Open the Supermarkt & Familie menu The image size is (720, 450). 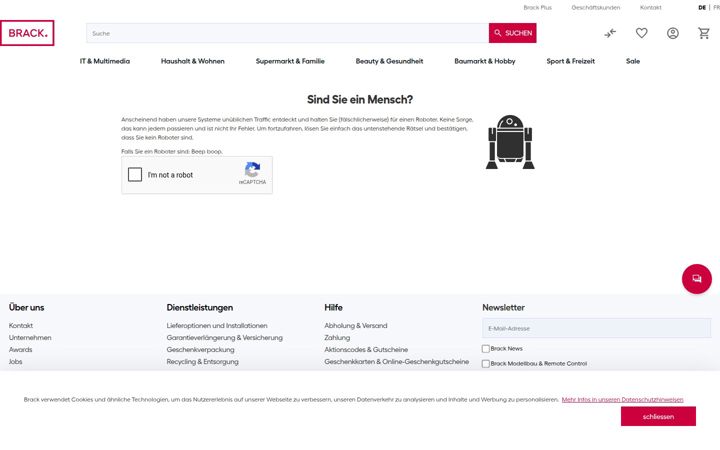[x=290, y=61]
